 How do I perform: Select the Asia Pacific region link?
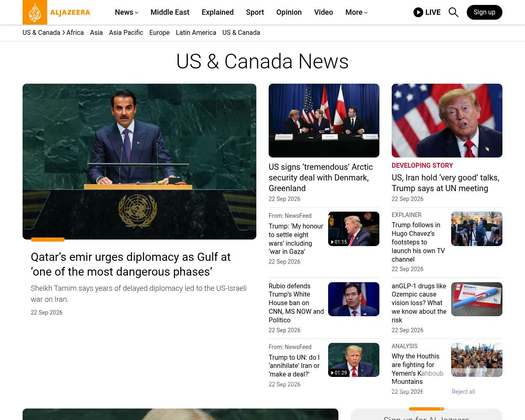126,32
